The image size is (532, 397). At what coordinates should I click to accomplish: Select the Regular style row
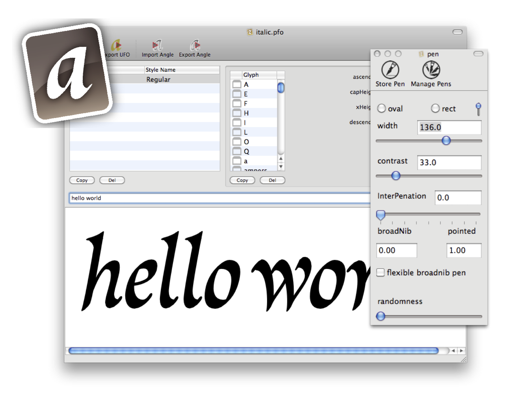click(x=158, y=80)
